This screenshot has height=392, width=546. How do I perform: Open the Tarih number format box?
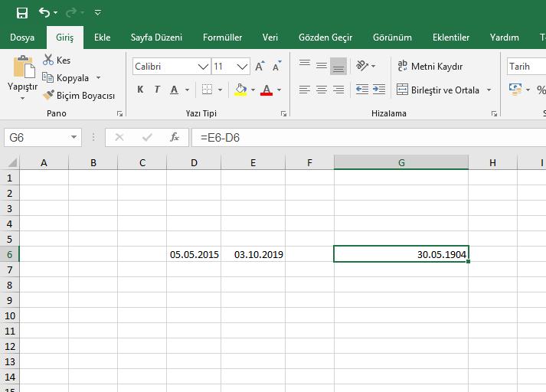526,66
